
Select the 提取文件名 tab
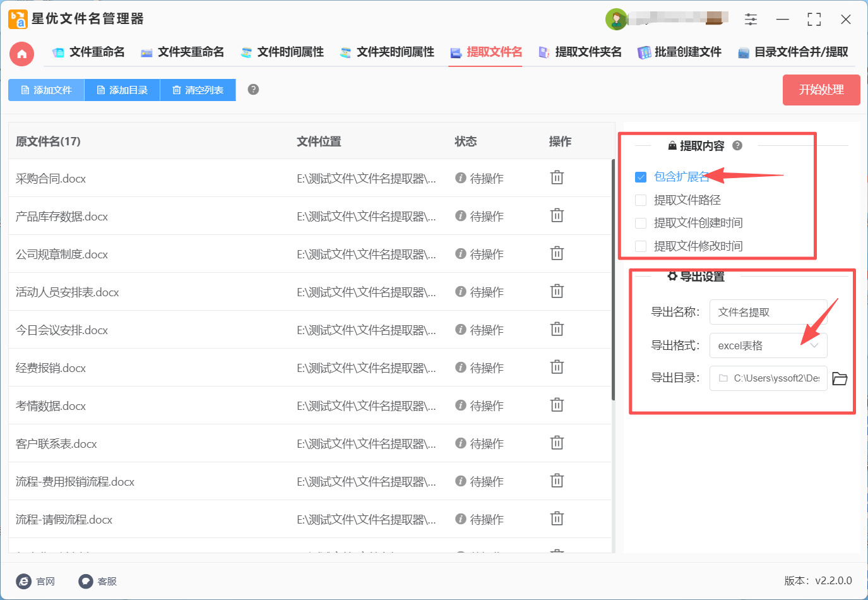[486, 52]
